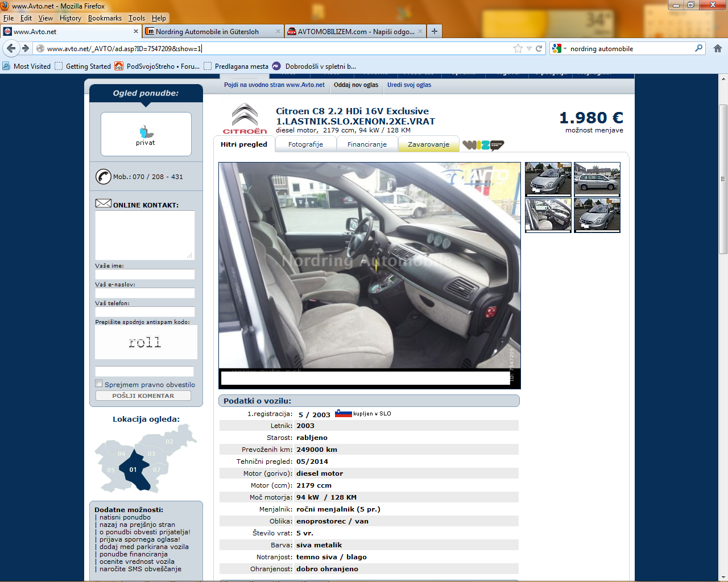
Task: Open the Financiranje tab
Action: (367, 144)
